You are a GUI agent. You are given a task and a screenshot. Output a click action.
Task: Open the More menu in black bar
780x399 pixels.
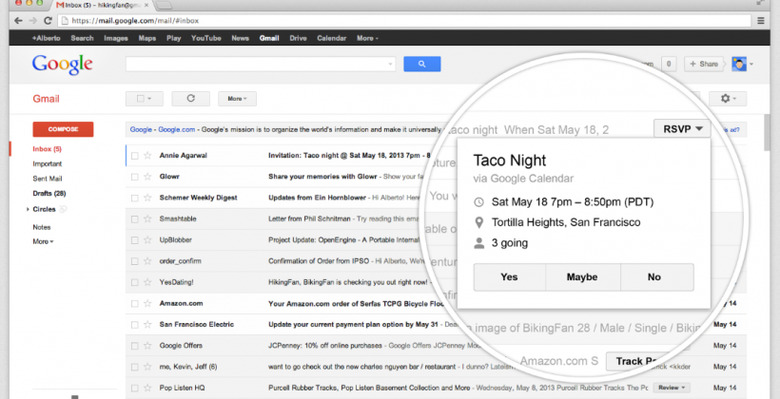coord(367,38)
